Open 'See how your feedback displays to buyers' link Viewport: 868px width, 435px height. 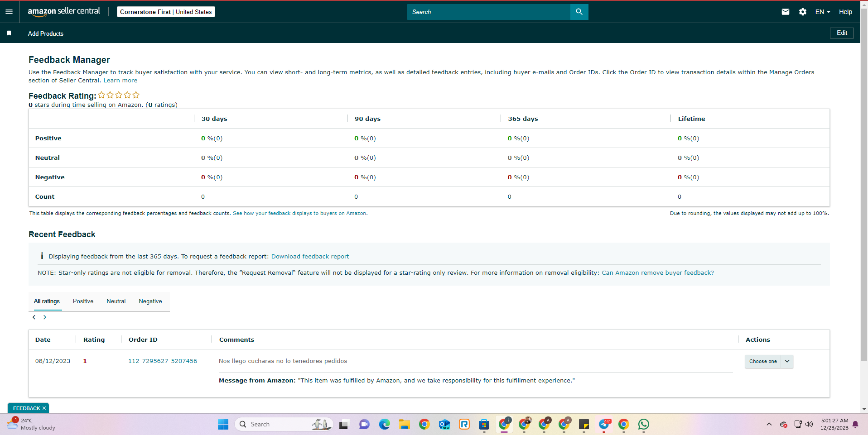pyautogui.click(x=299, y=213)
